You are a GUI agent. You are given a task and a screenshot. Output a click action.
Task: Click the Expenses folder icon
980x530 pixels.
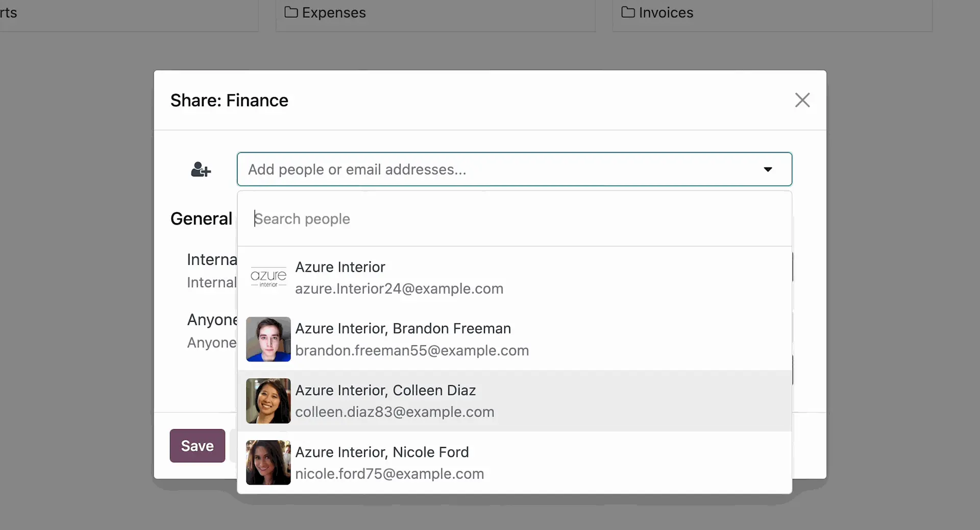coord(291,12)
